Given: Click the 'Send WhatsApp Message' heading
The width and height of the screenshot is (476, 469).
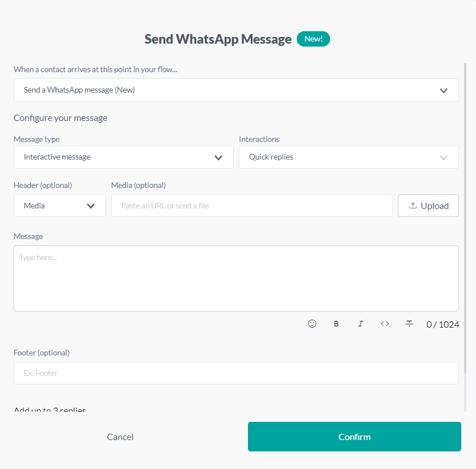Looking at the screenshot, I should (x=218, y=39).
